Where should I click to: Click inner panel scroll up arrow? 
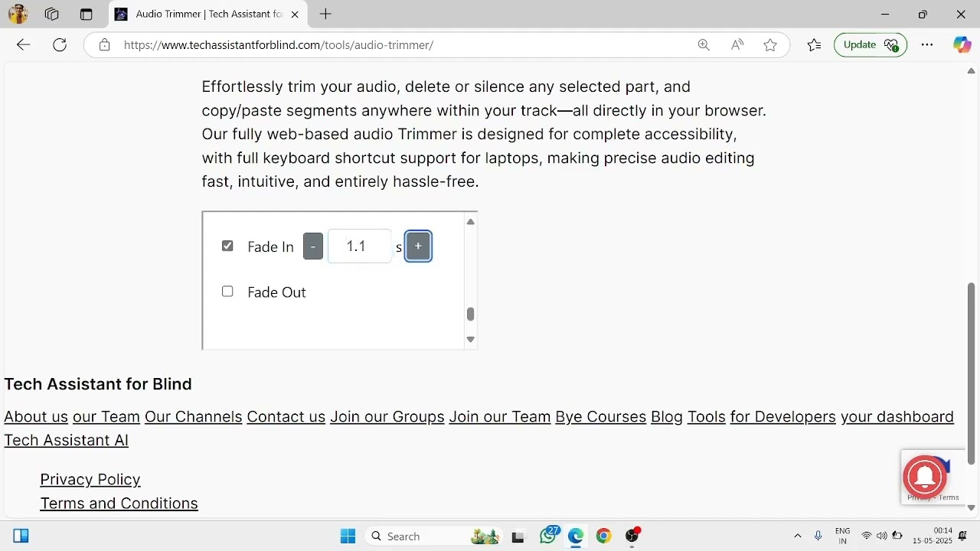pos(471,222)
